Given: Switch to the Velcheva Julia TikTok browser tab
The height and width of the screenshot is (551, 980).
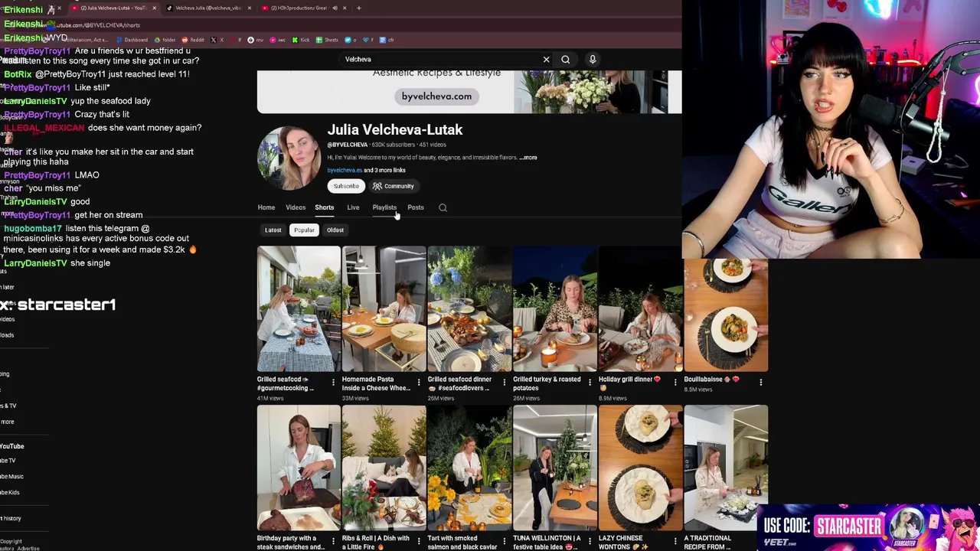Looking at the screenshot, I should (207, 8).
